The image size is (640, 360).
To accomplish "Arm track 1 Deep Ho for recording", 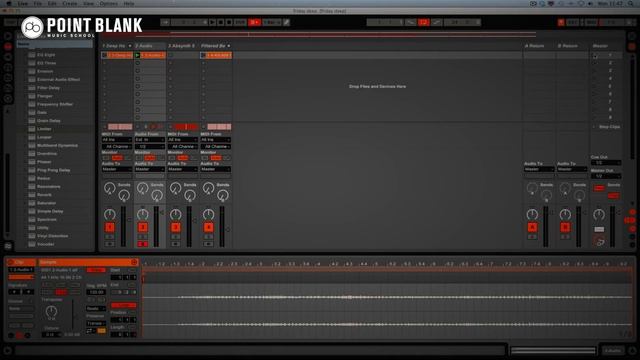I will coord(110,244).
